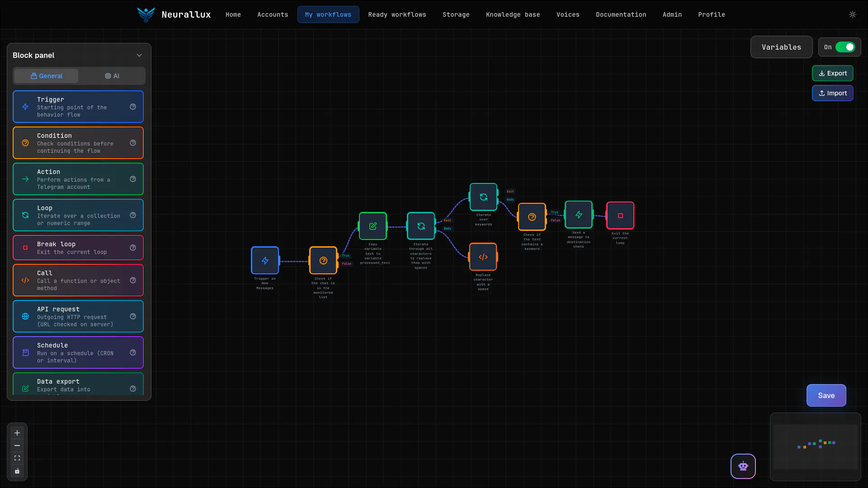Open Ready workflows in navigation
This screenshot has height=488, width=868.
click(x=397, y=14)
